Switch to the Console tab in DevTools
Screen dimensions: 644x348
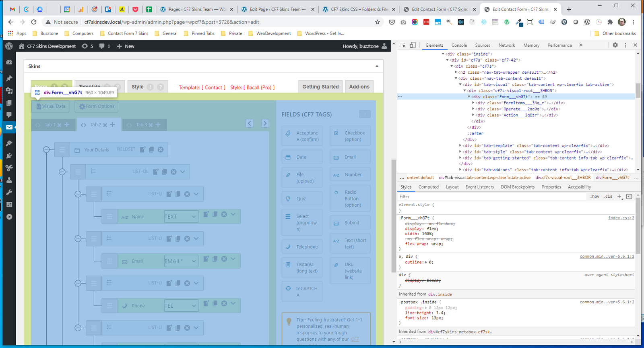pos(459,45)
